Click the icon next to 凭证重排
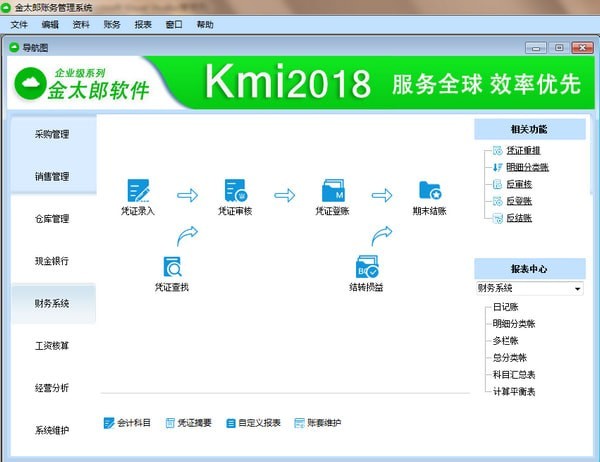600x462 pixels. [497, 150]
